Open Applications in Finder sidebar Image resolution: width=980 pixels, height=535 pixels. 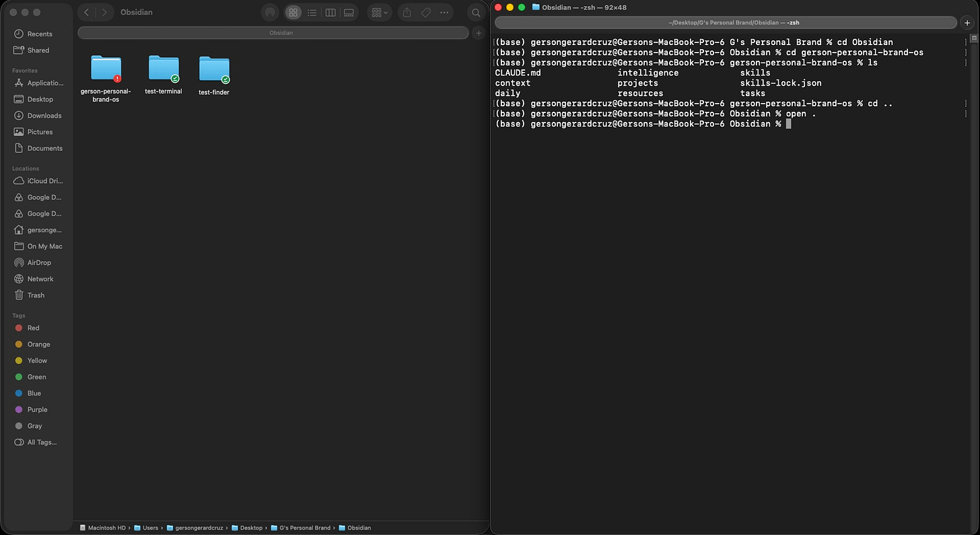[39, 83]
